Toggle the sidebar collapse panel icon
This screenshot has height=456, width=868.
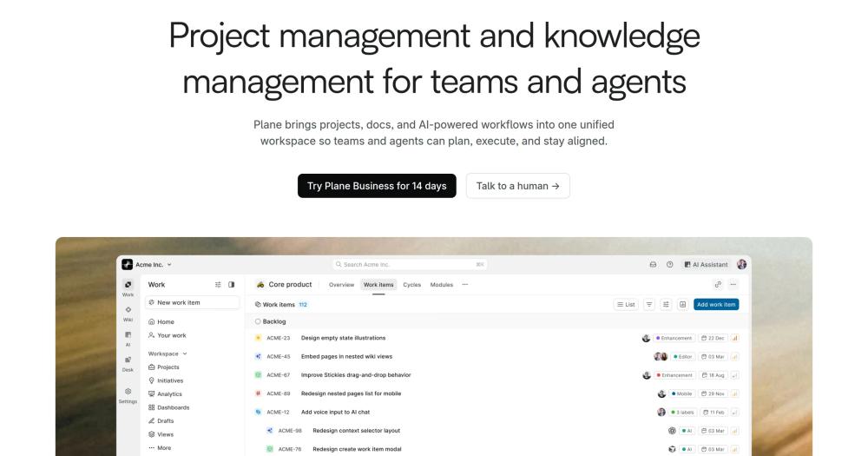[232, 284]
